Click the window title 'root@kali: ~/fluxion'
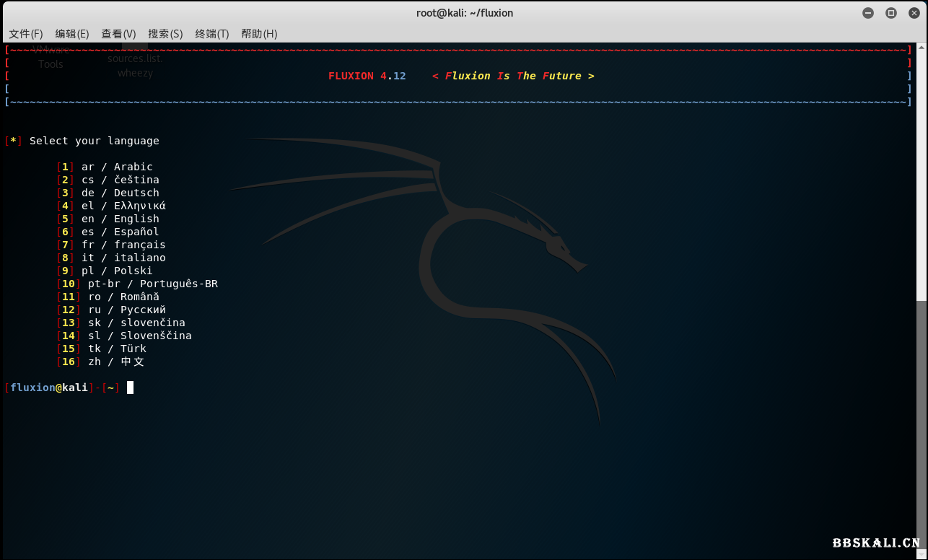 465,13
